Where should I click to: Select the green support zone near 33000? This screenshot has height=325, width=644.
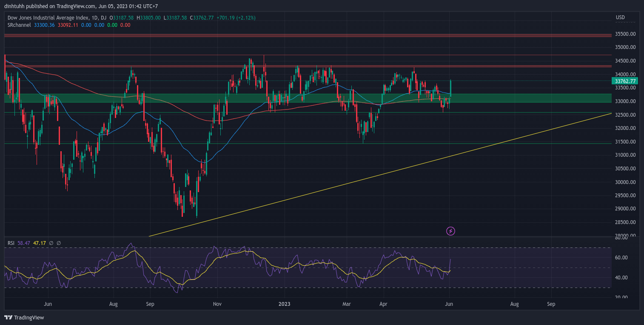pyautogui.click(x=308, y=98)
